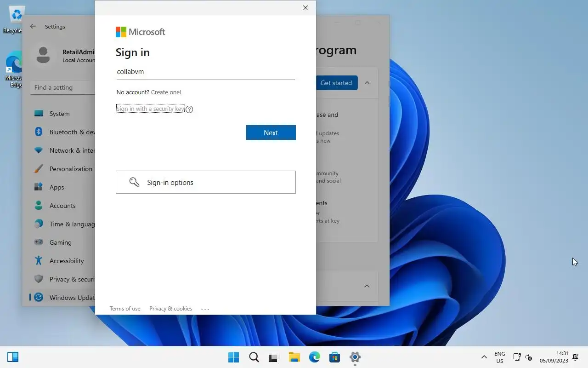Click the Accounts person icon in sidebar
The image size is (588, 368).
coord(39,206)
